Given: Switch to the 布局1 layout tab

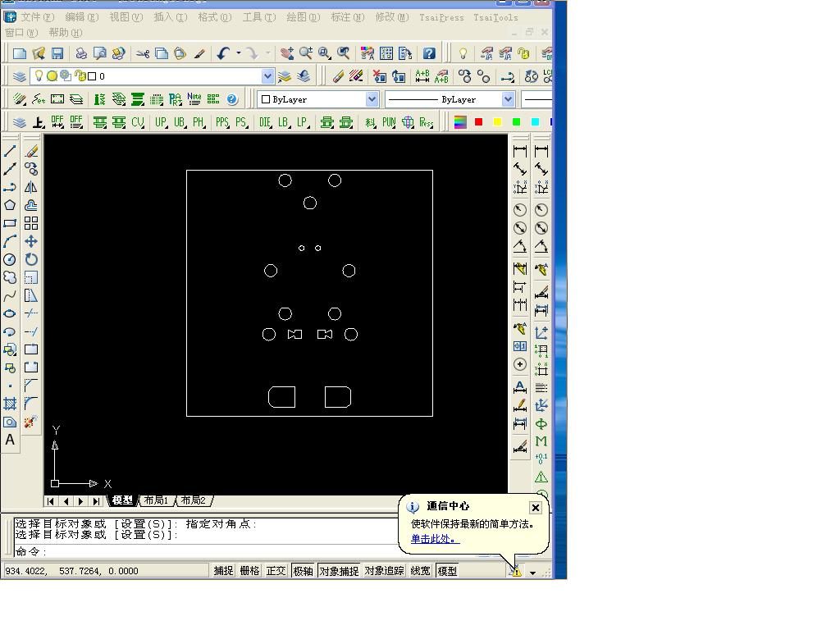Looking at the screenshot, I should tap(156, 500).
